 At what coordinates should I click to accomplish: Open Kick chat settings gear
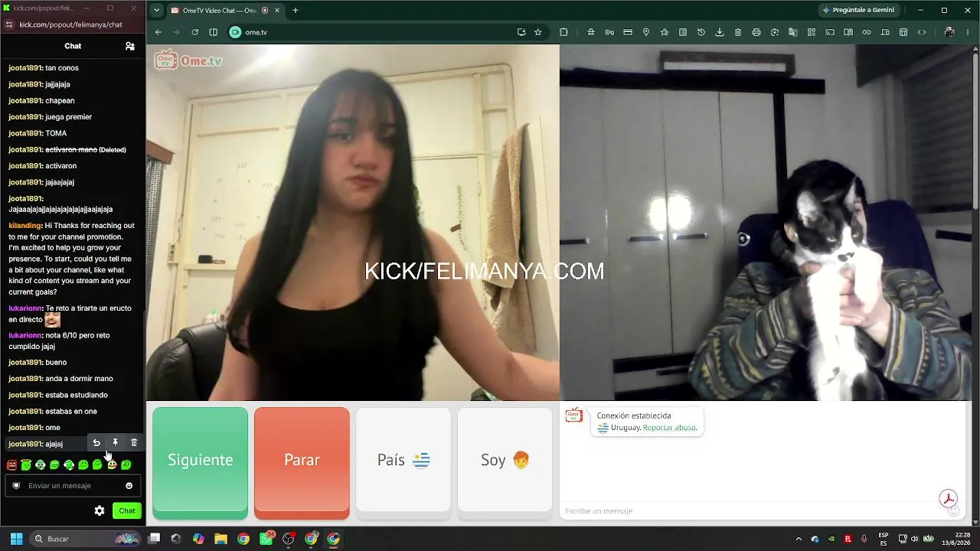click(100, 510)
